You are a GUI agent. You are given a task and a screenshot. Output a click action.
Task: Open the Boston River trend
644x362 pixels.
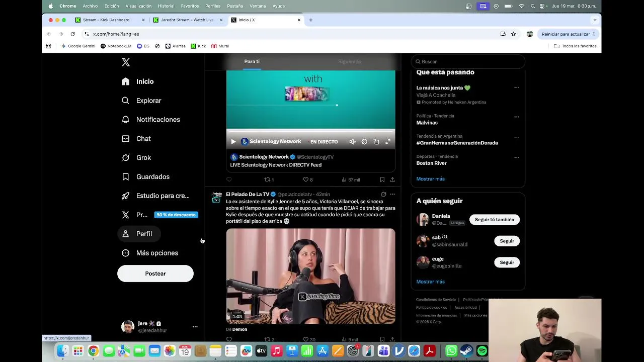431,163
